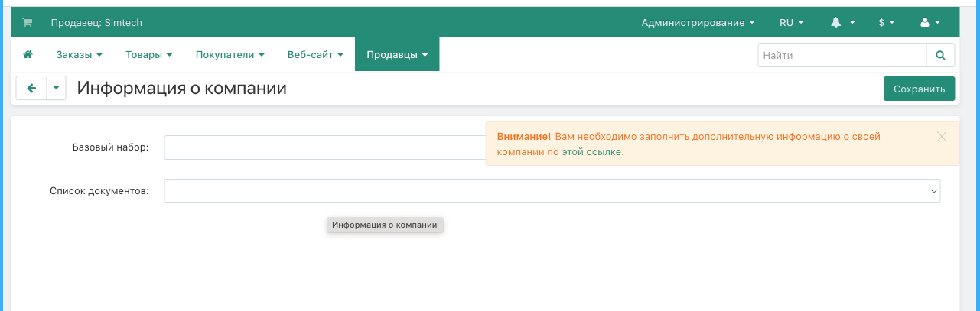This screenshot has width=980, height=311.
Task: Open the Веб-сайт menu
Action: pos(314,55)
